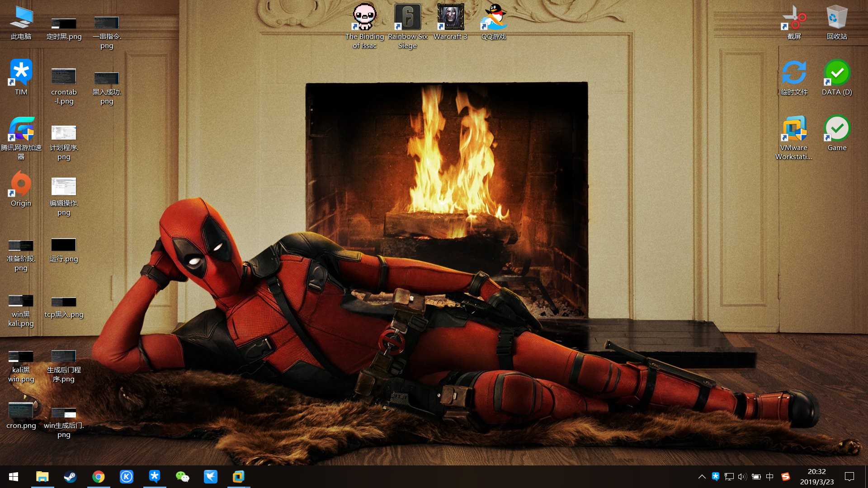Open Rainbow Six Siege shortcut

tap(408, 26)
